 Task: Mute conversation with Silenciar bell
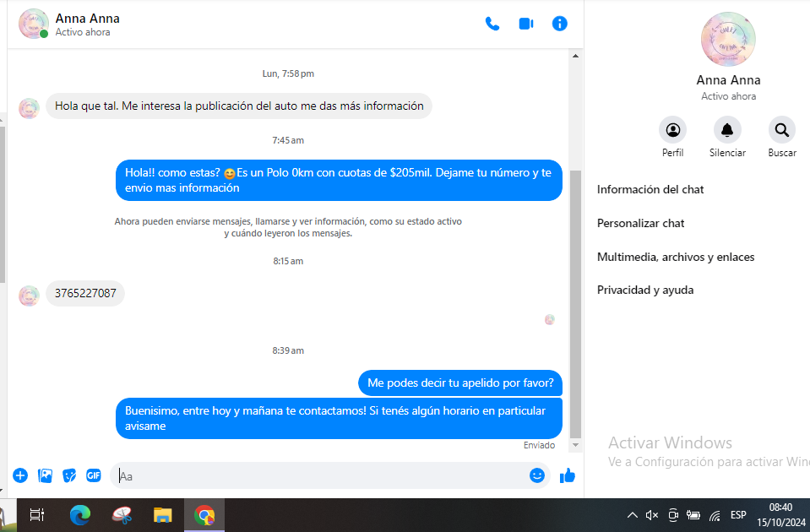726,130
